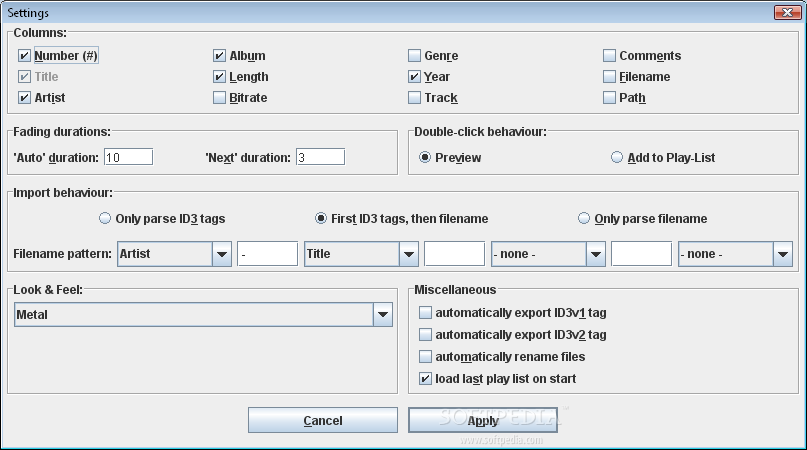Enable the Genre column checkbox
807x450 pixels.
coord(414,56)
